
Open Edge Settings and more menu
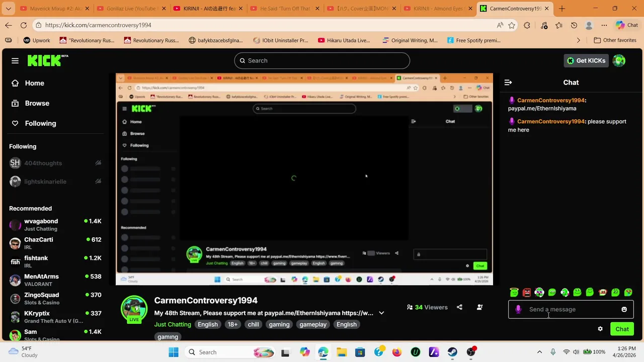click(604, 25)
